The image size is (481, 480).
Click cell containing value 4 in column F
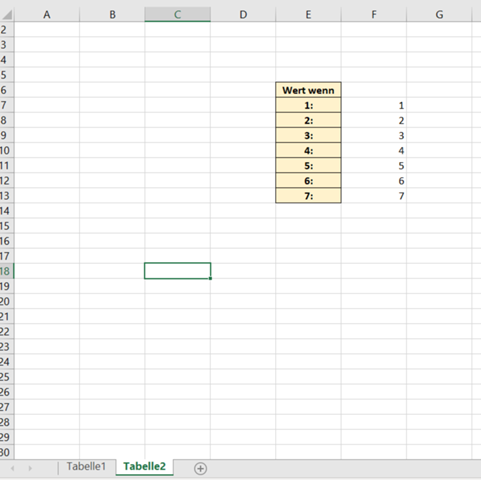[x=374, y=151]
